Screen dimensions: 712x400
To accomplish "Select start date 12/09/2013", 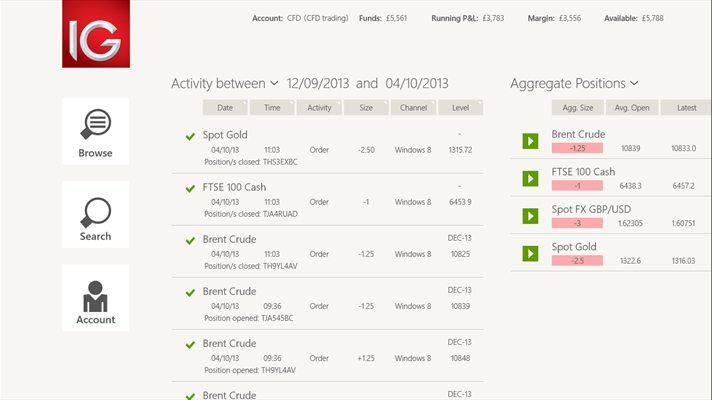I will tap(318, 83).
